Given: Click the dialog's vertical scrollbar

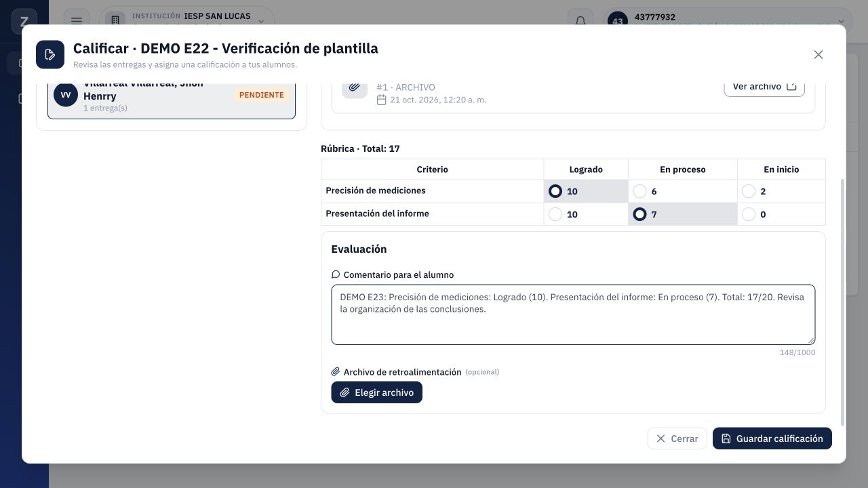Looking at the screenshot, I should pos(843,302).
